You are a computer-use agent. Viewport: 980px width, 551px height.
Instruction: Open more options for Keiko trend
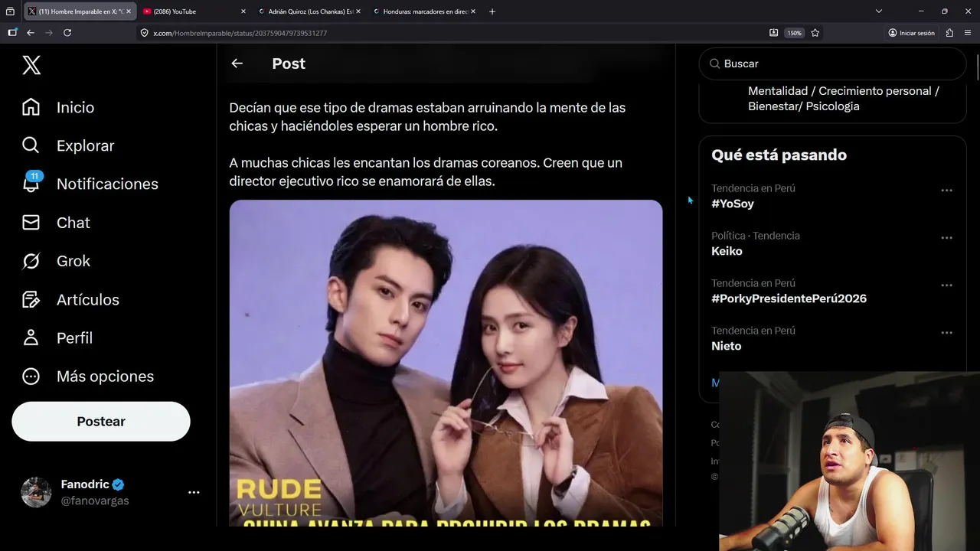(x=946, y=238)
